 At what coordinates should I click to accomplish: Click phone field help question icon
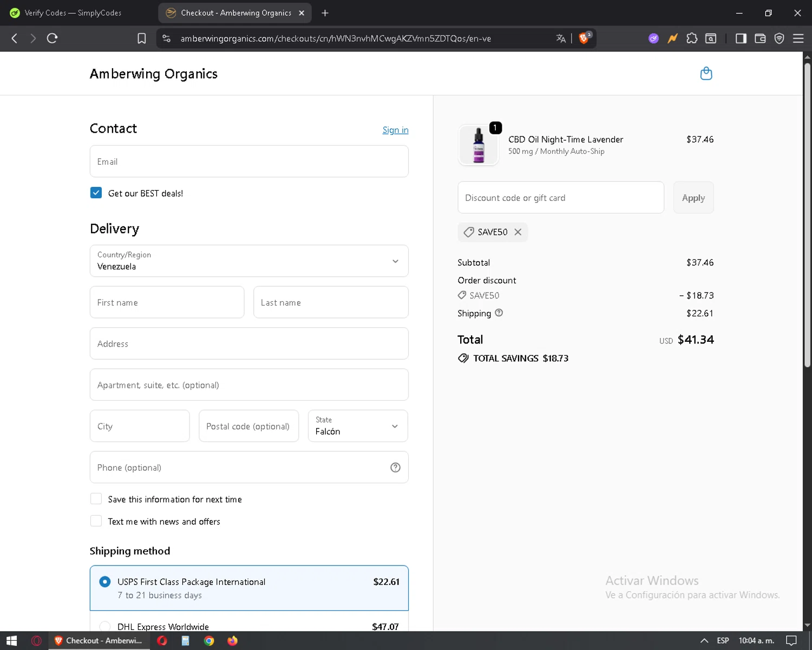[x=395, y=467]
